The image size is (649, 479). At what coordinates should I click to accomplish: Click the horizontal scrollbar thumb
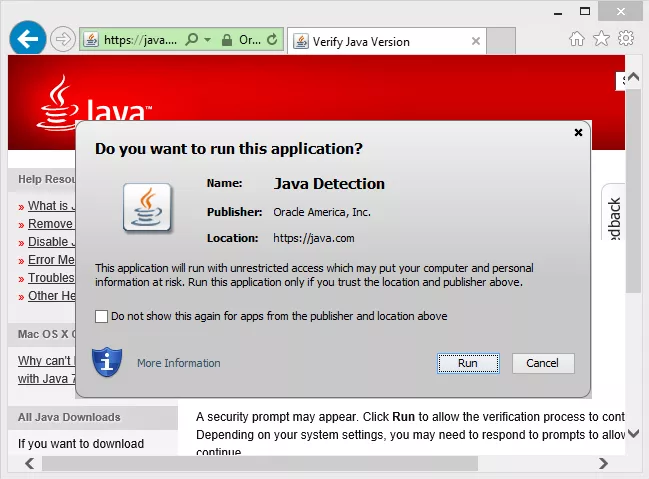click(x=260, y=464)
